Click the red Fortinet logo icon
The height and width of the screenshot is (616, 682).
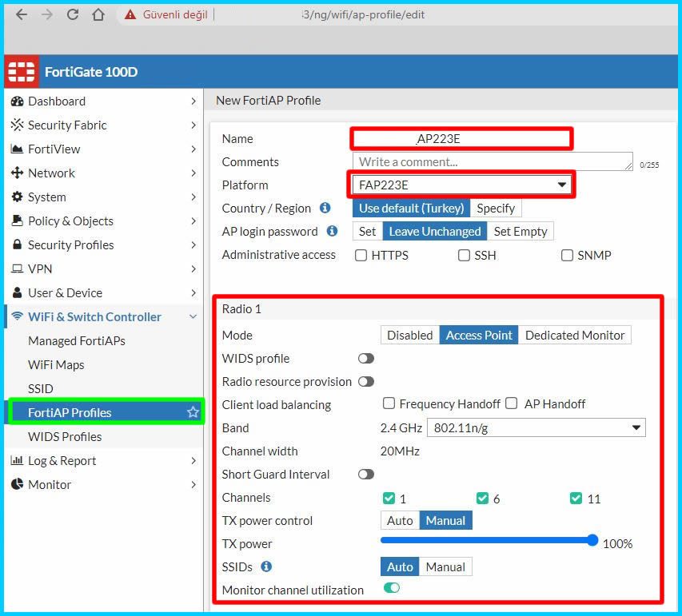point(22,72)
